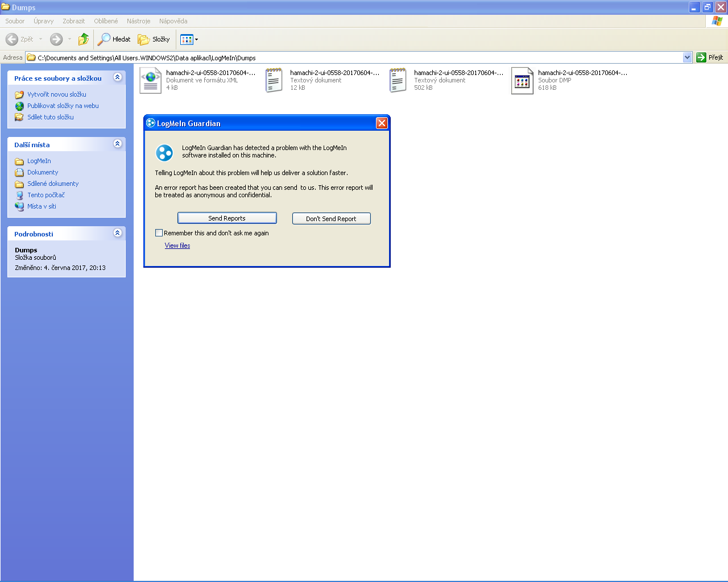Open the Nástroje menu

pyautogui.click(x=139, y=21)
